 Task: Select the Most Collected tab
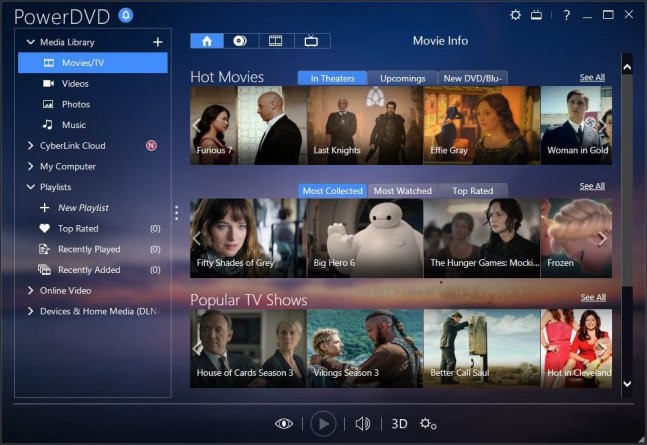tap(333, 191)
